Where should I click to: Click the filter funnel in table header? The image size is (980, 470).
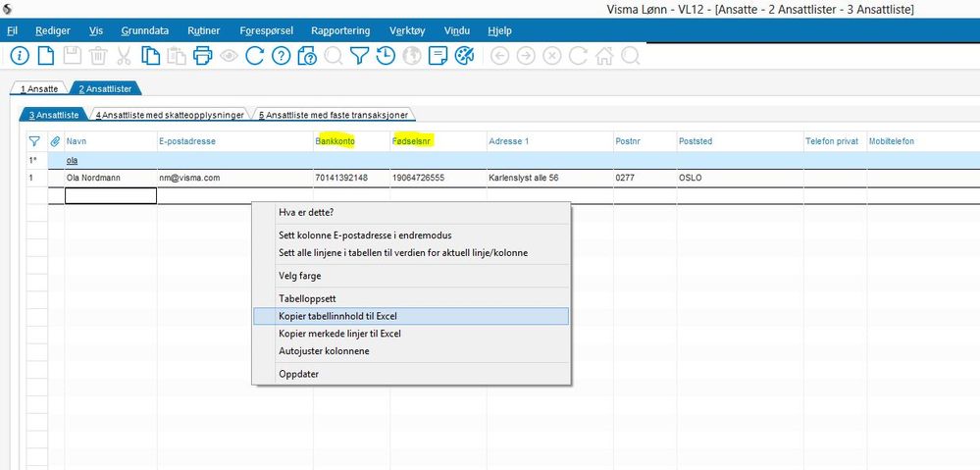[34, 141]
